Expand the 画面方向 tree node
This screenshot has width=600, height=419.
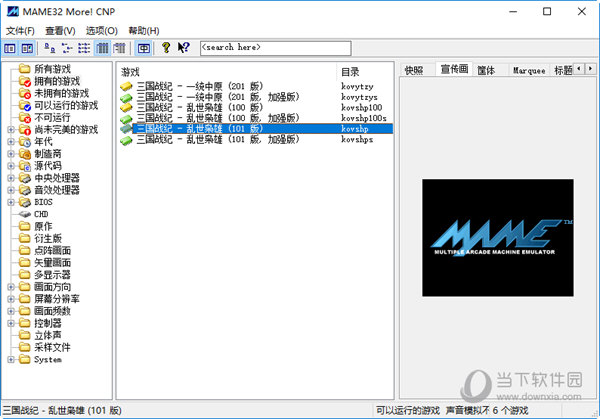click(11, 287)
